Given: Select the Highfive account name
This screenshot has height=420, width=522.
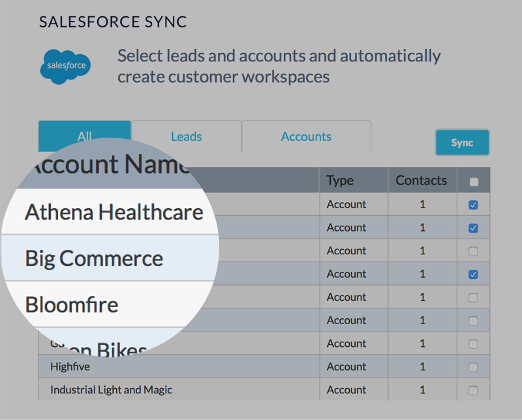Looking at the screenshot, I should coord(70,367).
